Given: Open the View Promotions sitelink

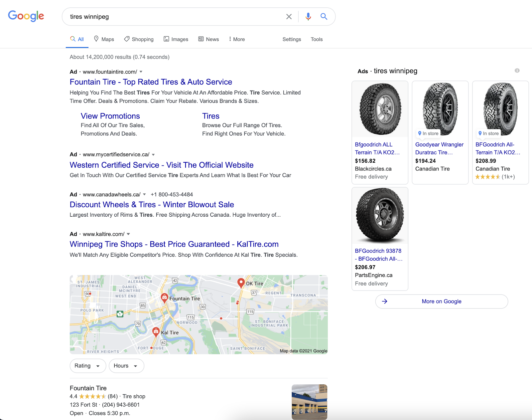Looking at the screenshot, I should (x=110, y=116).
